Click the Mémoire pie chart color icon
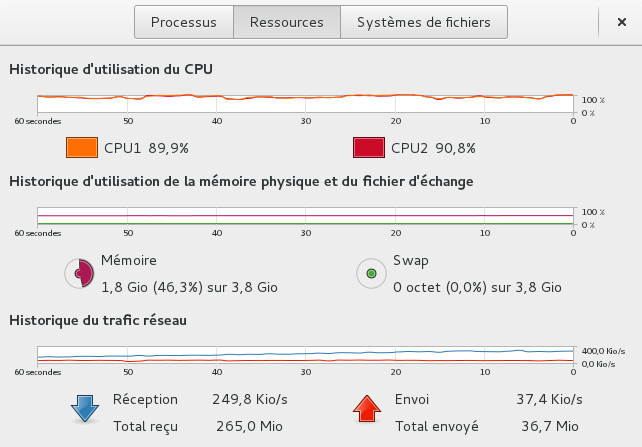The height and width of the screenshot is (447, 642). [x=79, y=273]
